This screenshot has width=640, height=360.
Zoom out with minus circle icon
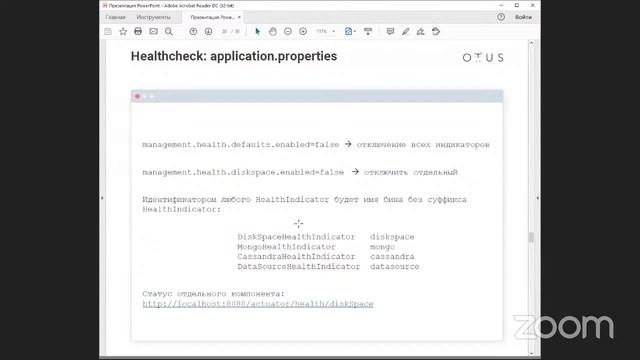tap(288, 31)
